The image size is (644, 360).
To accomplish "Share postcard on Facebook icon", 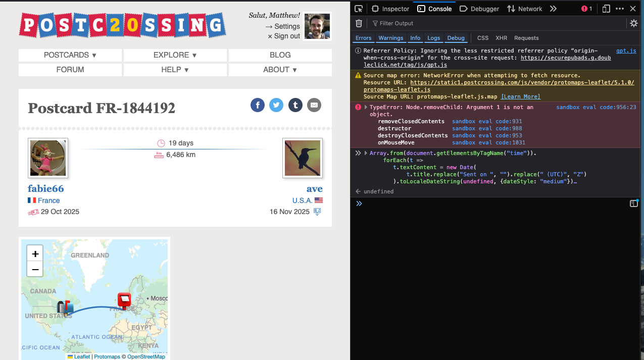I will coord(258,105).
